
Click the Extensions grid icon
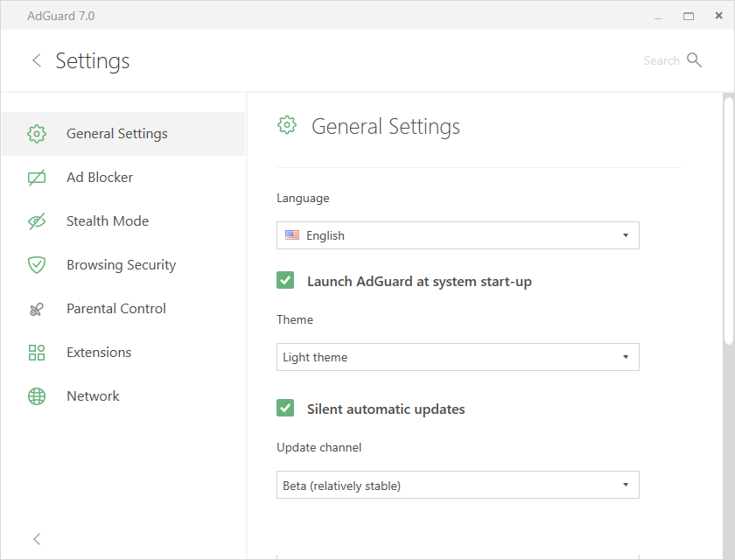[37, 353]
